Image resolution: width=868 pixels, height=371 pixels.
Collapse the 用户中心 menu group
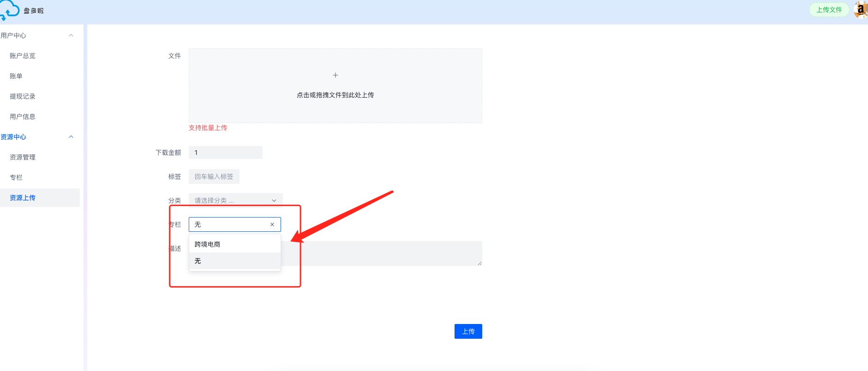point(71,35)
